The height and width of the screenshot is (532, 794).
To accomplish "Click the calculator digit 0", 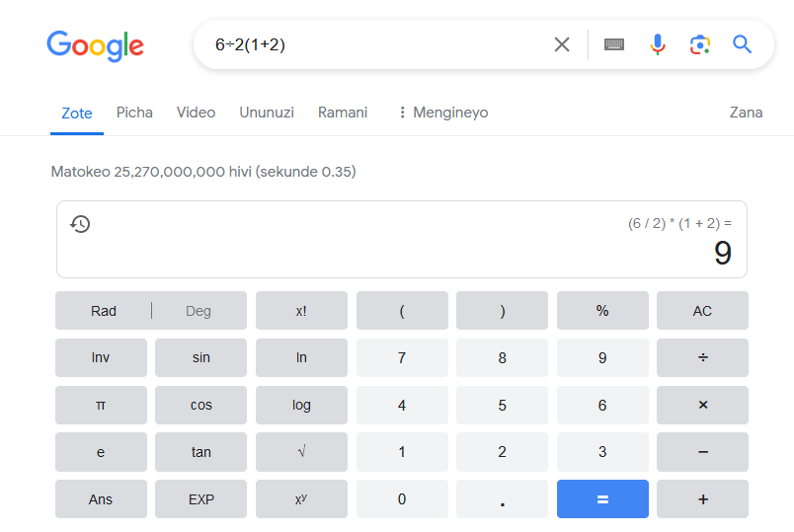I will coord(402,499).
